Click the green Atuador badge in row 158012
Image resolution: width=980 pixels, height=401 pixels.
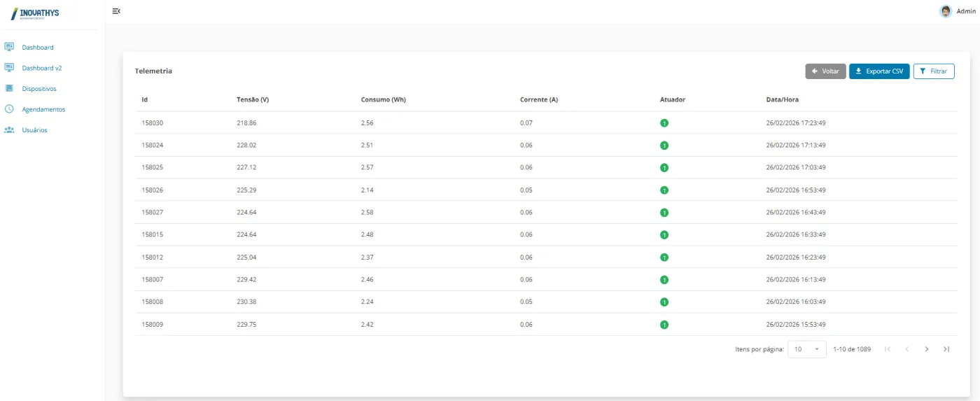(x=664, y=258)
